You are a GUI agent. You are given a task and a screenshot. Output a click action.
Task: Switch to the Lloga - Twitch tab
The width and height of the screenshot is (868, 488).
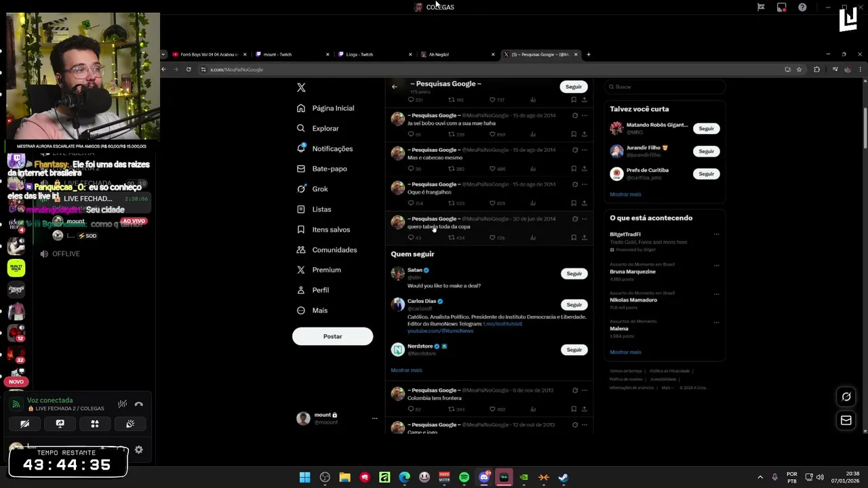[375, 54]
